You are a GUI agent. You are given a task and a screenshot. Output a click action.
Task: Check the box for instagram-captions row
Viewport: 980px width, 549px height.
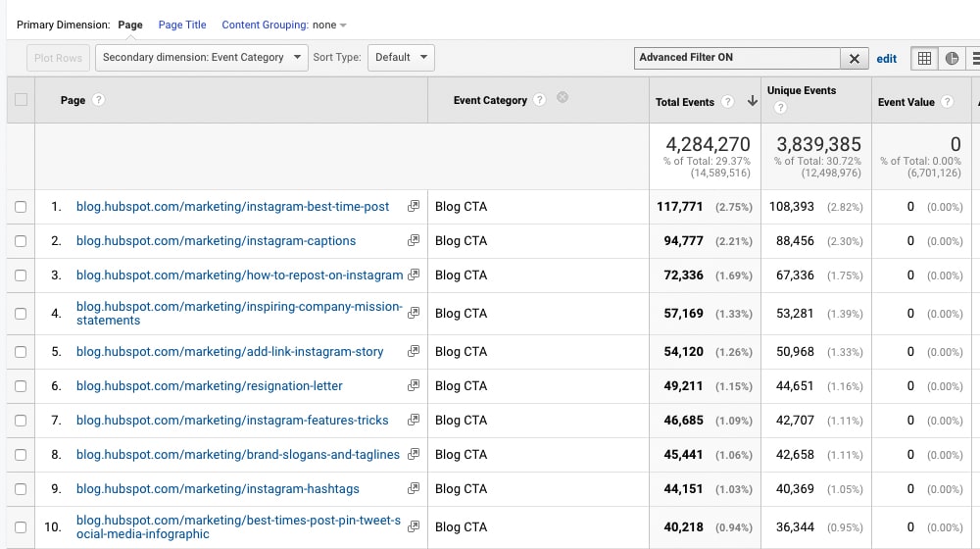tap(21, 241)
